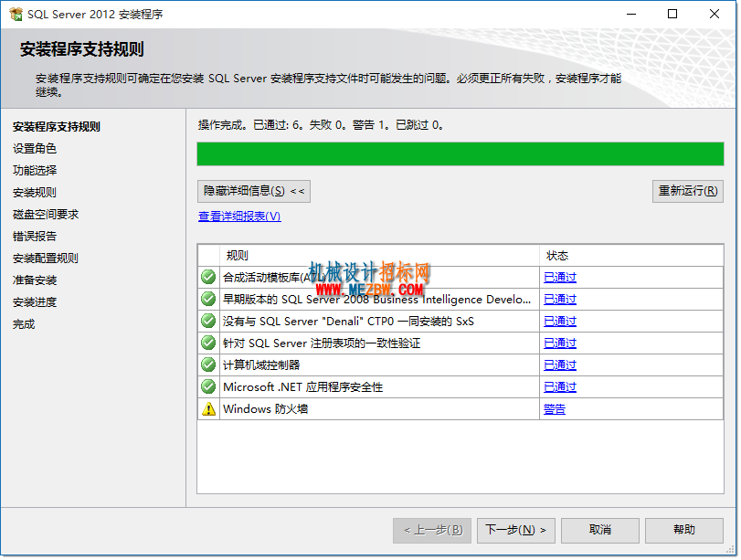Select 功能选择 step in sidebar

pos(35,170)
